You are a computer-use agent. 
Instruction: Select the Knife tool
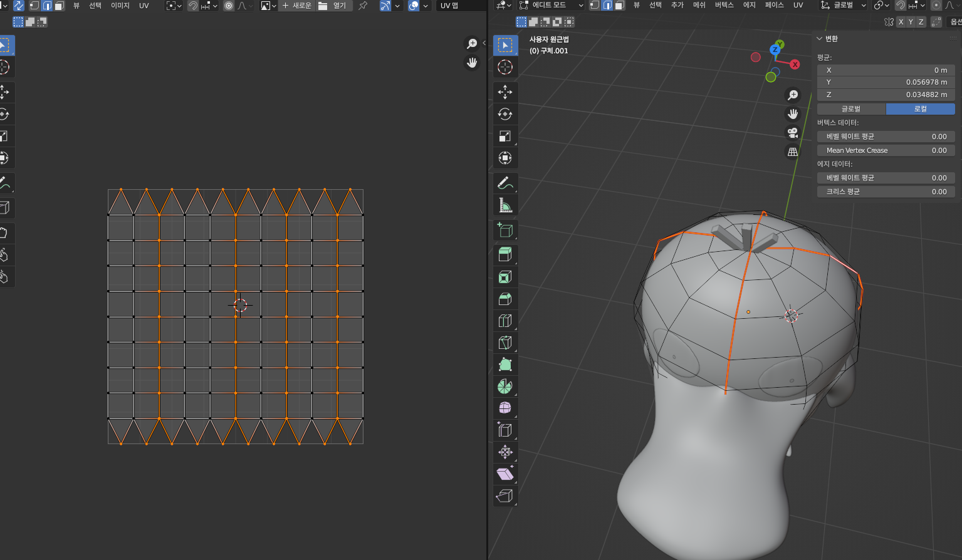[x=505, y=343]
